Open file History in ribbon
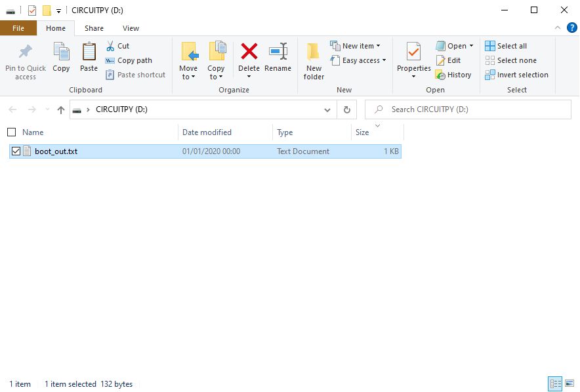 click(453, 75)
